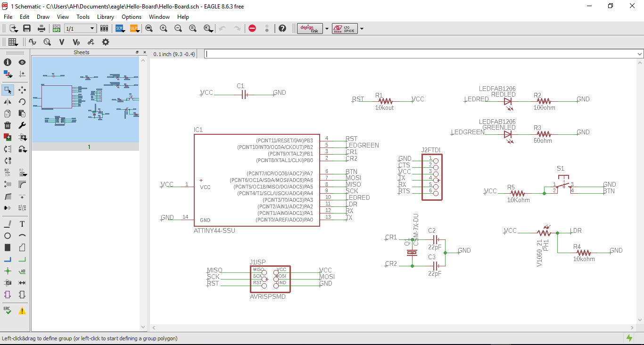Undock the Sheets panel
The height and width of the screenshot is (345, 644).
138,52
